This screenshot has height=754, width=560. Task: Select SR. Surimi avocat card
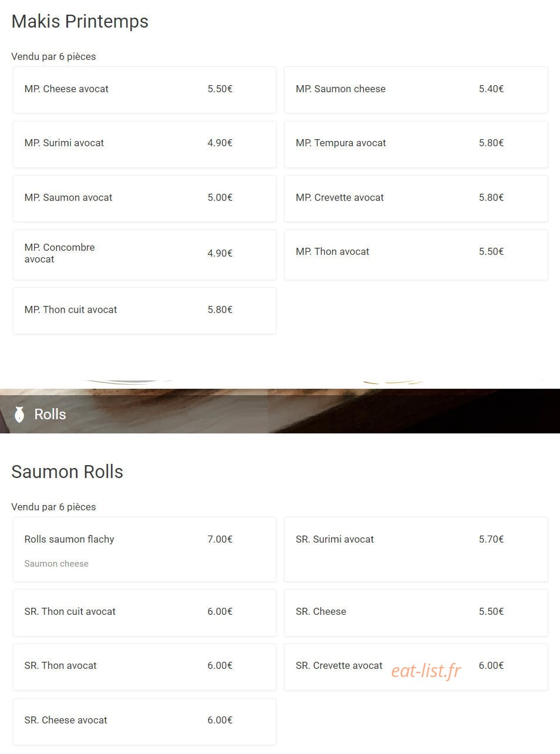[x=416, y=550]
